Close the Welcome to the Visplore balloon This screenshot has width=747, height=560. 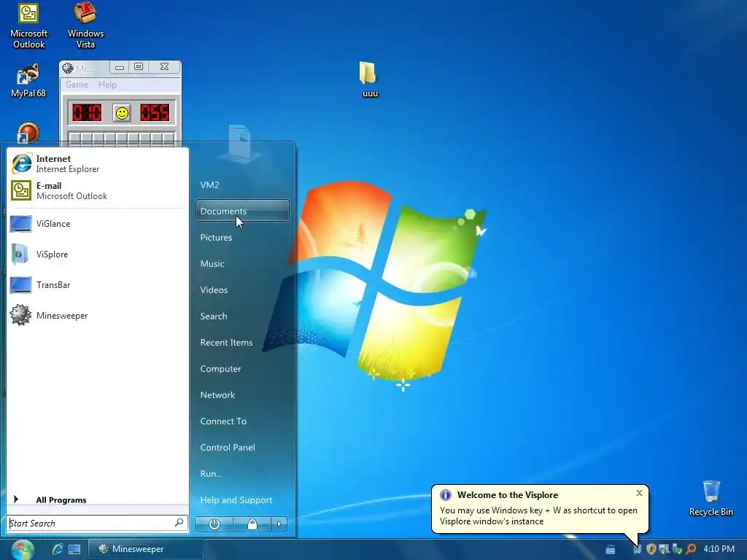click(x=639, y=493)
